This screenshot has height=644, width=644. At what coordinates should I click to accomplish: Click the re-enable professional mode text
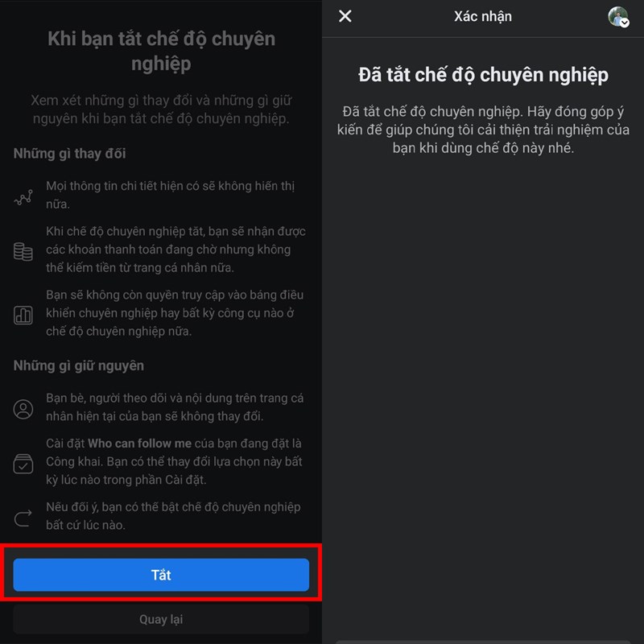(173, 516)
